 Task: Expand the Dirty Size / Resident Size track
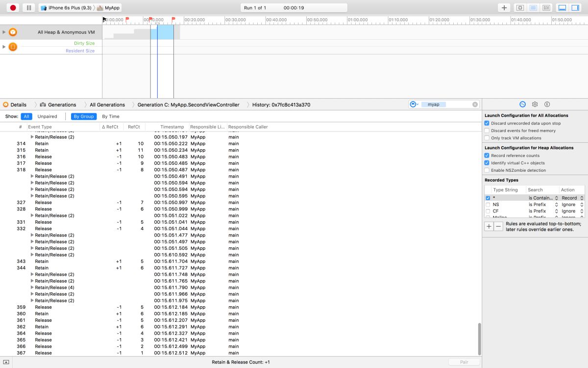click(4, 47)
